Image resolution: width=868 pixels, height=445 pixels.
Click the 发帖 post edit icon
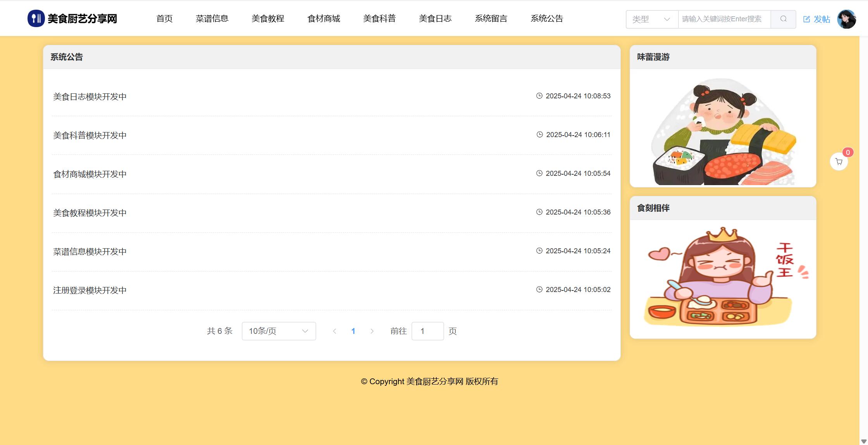click(807, 19)
